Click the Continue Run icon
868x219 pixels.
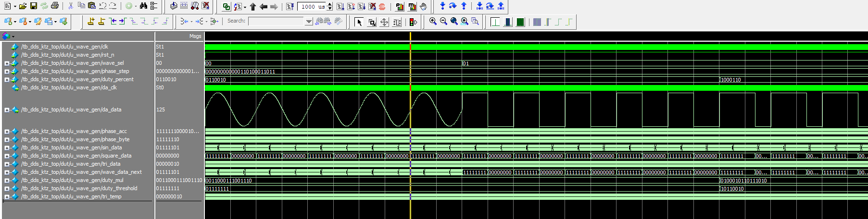351,7
